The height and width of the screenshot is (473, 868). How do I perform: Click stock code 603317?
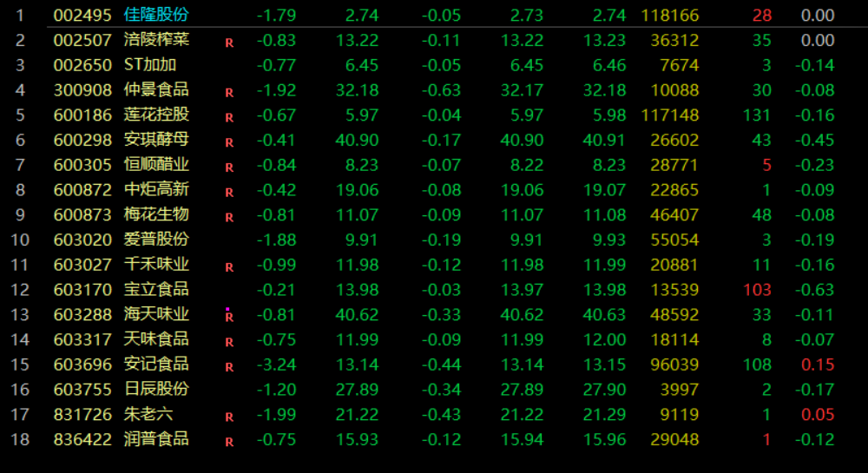pos(82,339)
